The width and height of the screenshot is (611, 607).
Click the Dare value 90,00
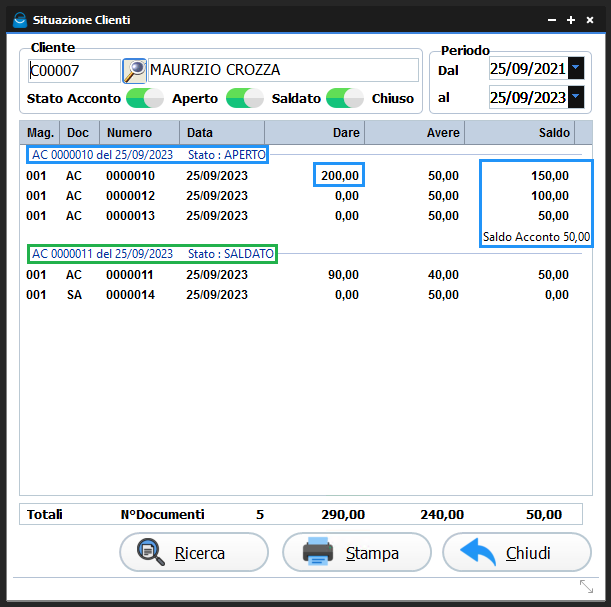tap(343, 275)
